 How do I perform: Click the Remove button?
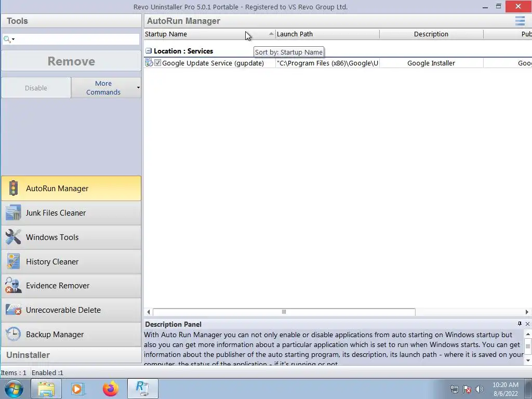tap(71, 61)
